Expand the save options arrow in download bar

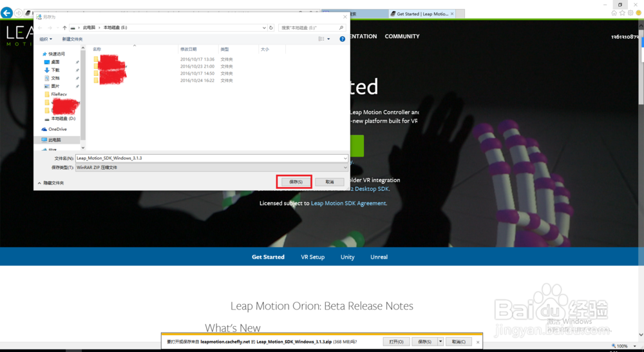click(x=440, y=342)
